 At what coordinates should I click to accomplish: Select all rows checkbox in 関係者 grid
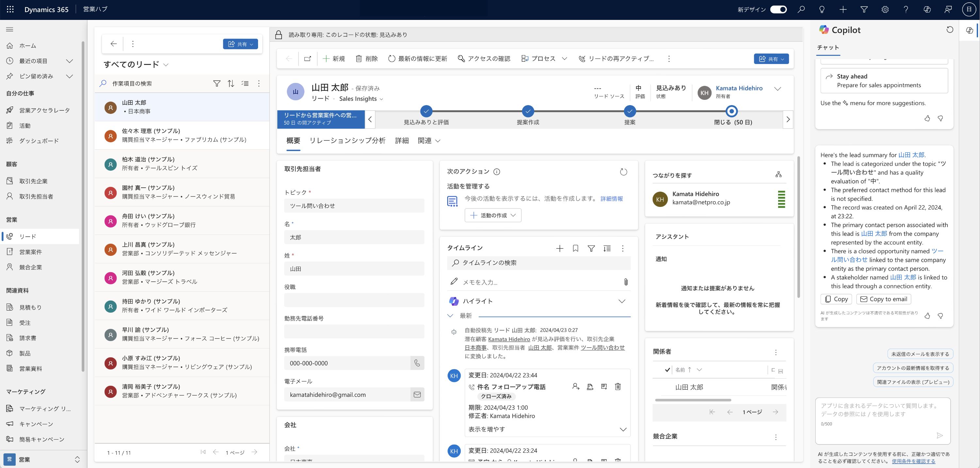[x=667, y=369]
